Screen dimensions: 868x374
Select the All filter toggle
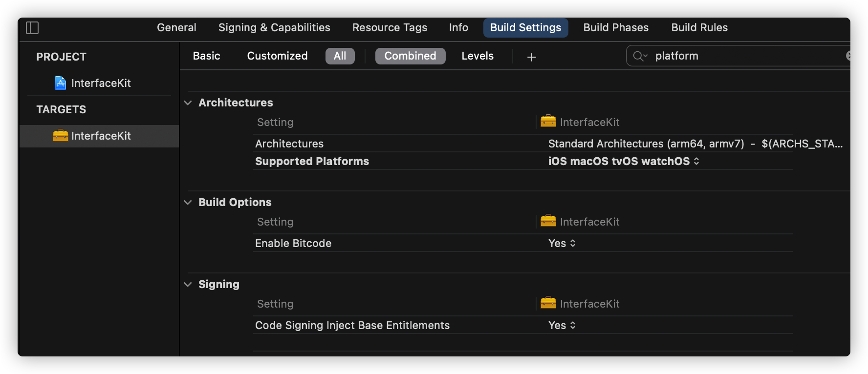[340, 56]
